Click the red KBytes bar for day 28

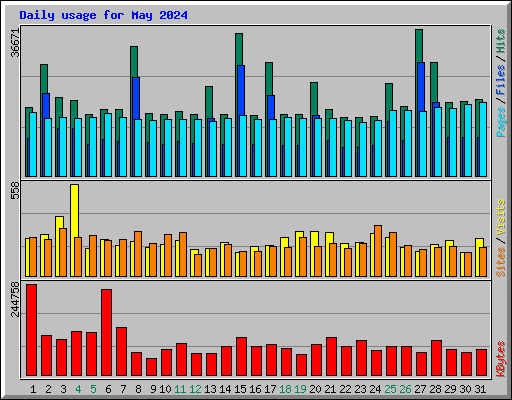[436, 358]
